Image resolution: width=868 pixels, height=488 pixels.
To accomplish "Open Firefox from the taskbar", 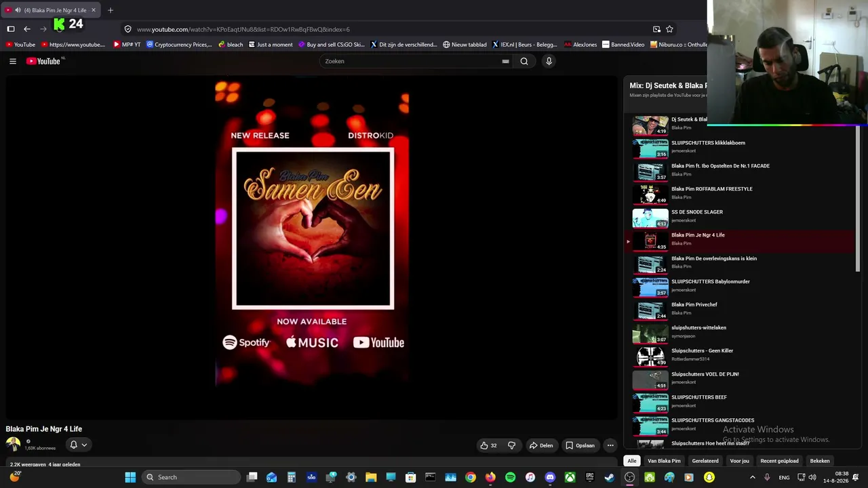I will point(490,477).
